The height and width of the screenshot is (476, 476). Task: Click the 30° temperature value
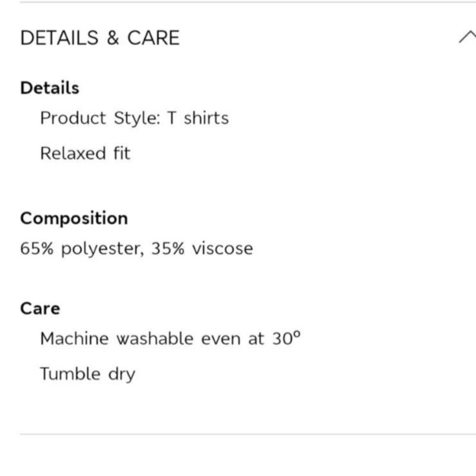coord(286,338)
